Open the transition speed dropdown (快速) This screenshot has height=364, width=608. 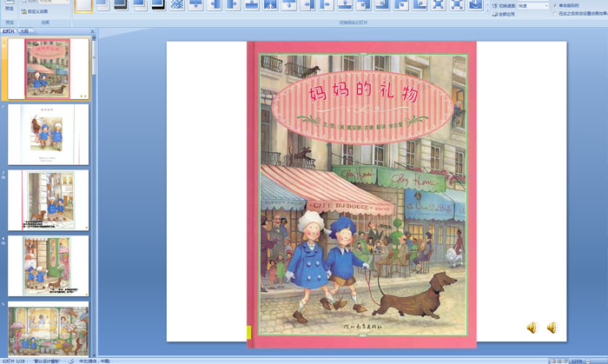click(533, 6)
